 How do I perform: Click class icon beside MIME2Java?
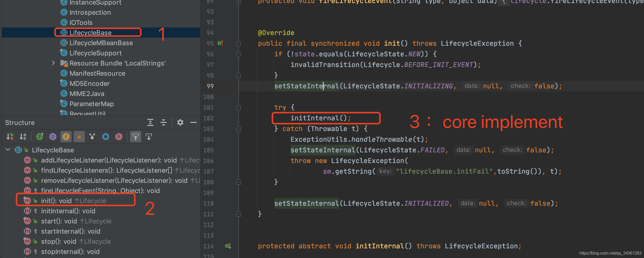pyautogui.click(x=64, y=93)
